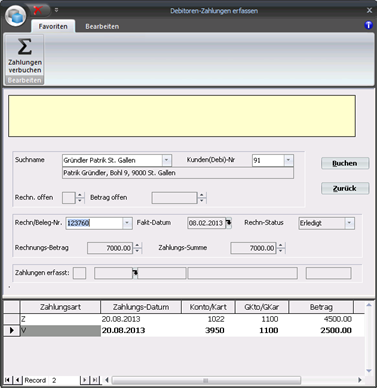Click the amount cell 2500.00

(x=321, y=330)
